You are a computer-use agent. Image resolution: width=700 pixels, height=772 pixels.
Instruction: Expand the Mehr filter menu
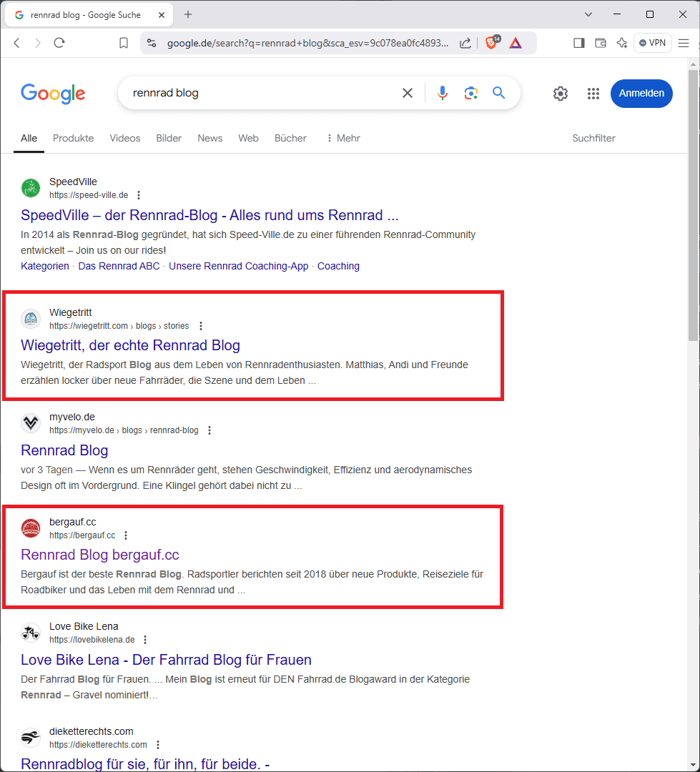point(342,138)
